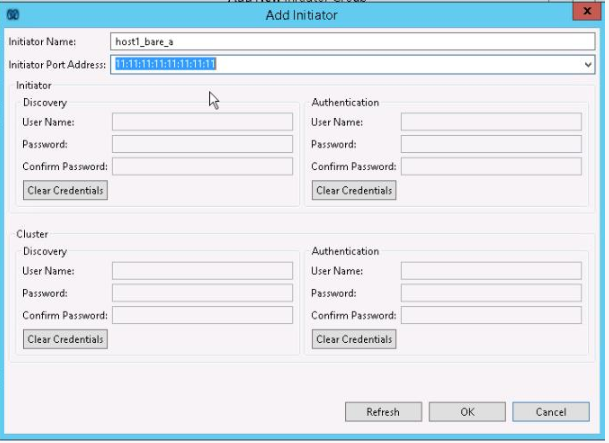The height and width of the screenshot is (443, 609).
Task: Click Cluster Authentication User Name field
Action: point(491,271)
